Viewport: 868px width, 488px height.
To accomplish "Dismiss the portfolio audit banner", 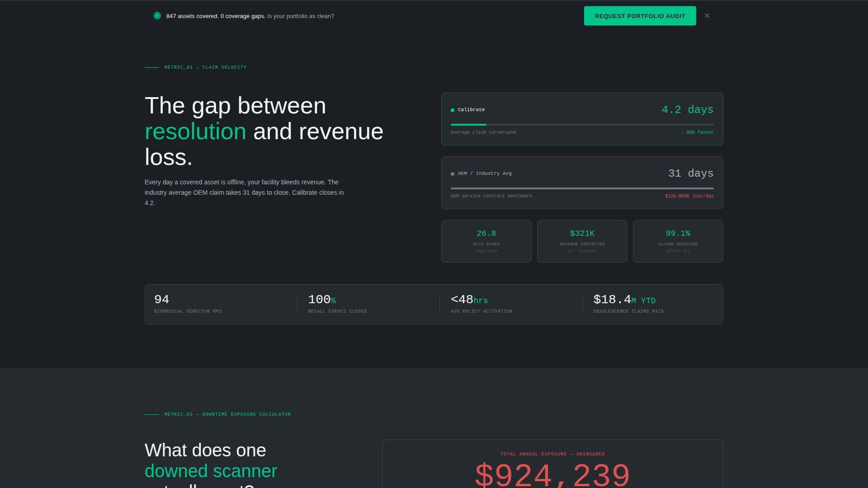I will point(707,15).
